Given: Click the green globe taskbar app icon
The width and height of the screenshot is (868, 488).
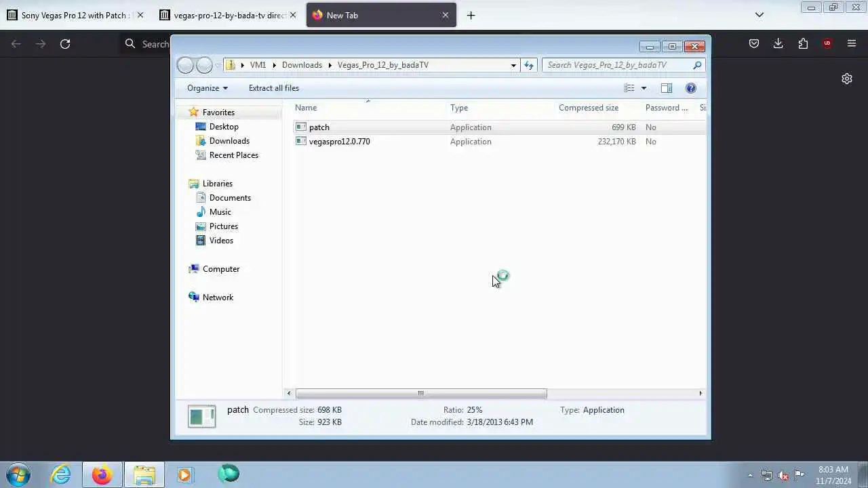Looking at the screenshot, I should [x=228, y=474].
